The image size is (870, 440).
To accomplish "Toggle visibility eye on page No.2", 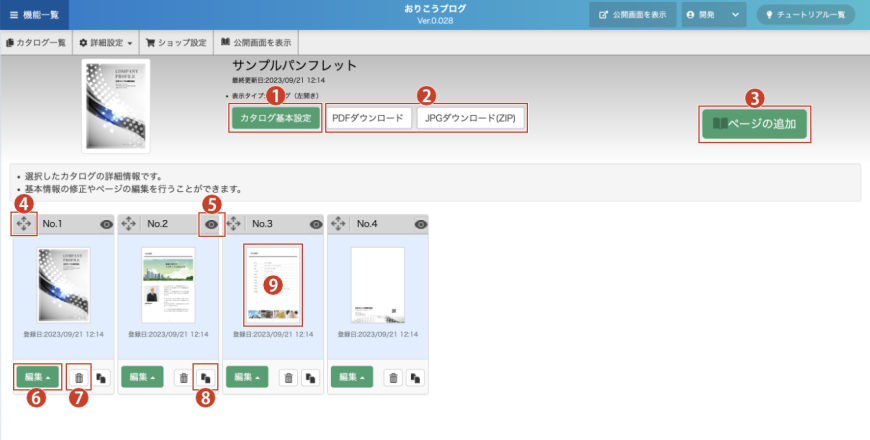I will click(211, 225).
